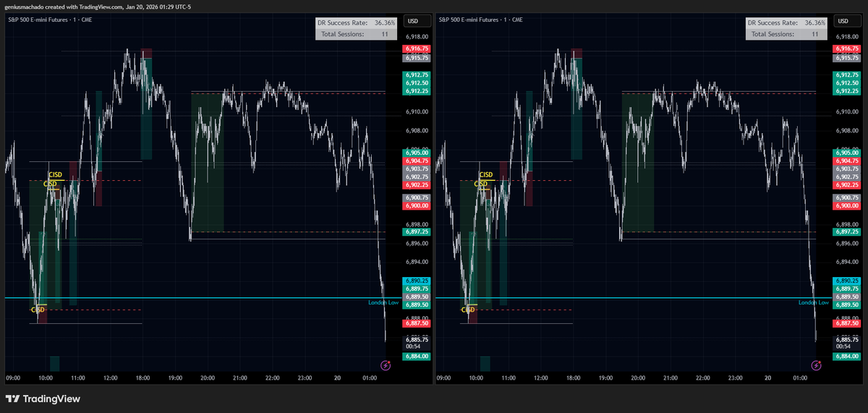
Task: Click the geniusmachado created with TradingView.com caption
Action: (x=98, y=7)
